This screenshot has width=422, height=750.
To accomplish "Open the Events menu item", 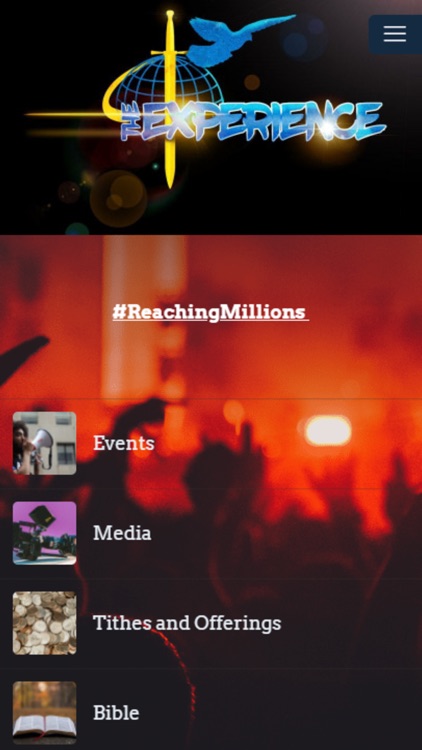I will pyautogui.click(x=123, y=443).
